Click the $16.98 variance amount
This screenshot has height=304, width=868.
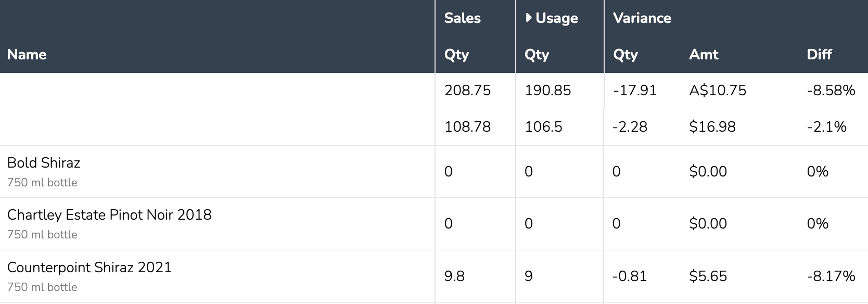pos(712,127)
